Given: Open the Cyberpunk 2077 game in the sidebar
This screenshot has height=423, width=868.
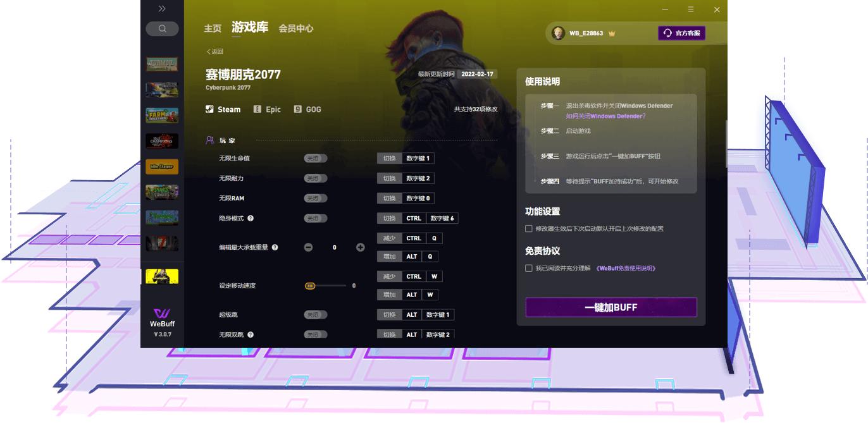Looking at the screenshot, I should point(162,276).
